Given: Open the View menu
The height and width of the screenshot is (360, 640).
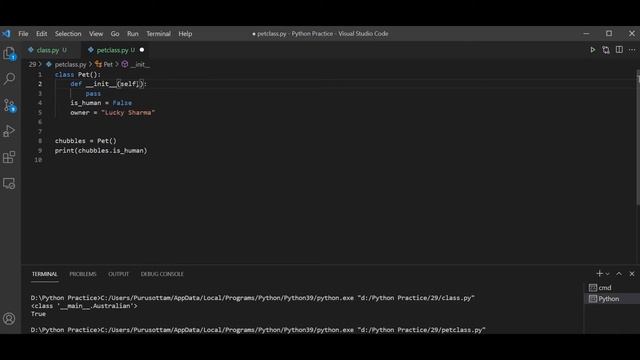Looking at the screenshot, I should tap(96, 34).
